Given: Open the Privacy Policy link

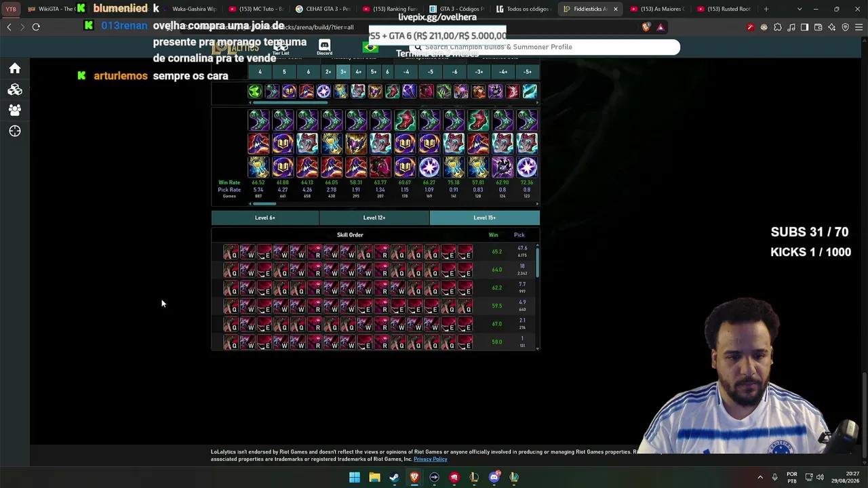Looking at the screenshot, I should pyautogui.click(x=431, y=460).
